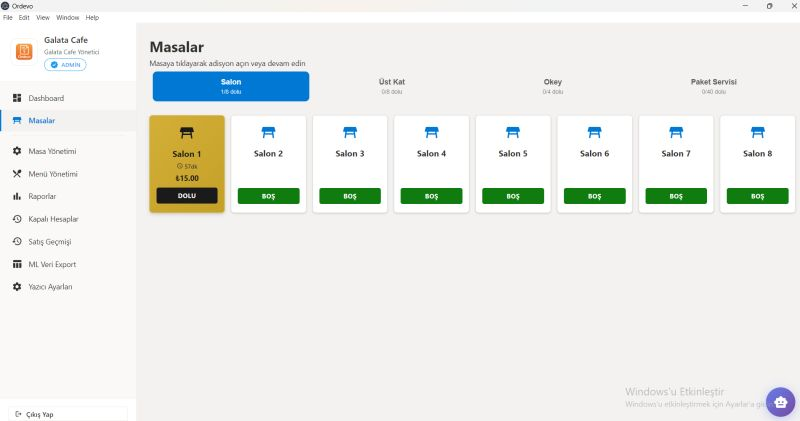Click the BOŞ button on Salon 4
The width and height of the screenshot is (800, 421).
pos(431,196)
